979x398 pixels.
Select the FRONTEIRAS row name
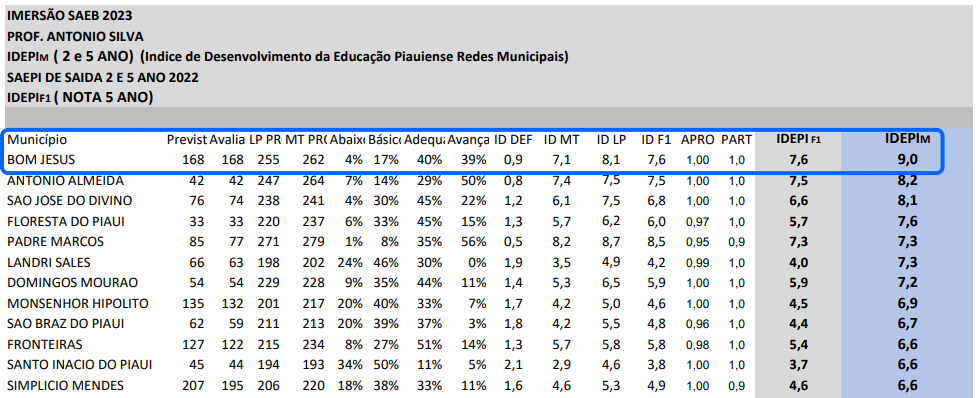(45, 344)
